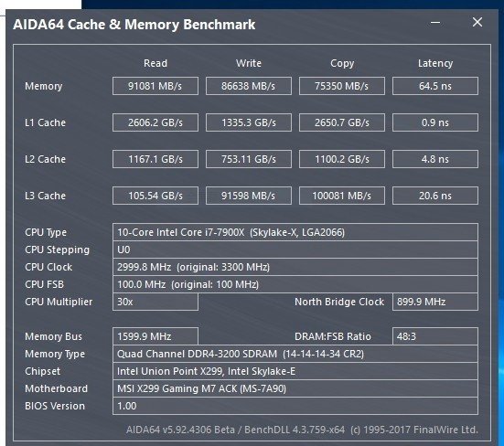The height and width of the screenshot is (446, 504).
Task: Click the L2 Cache row label
Action: (x=45, y=159)
